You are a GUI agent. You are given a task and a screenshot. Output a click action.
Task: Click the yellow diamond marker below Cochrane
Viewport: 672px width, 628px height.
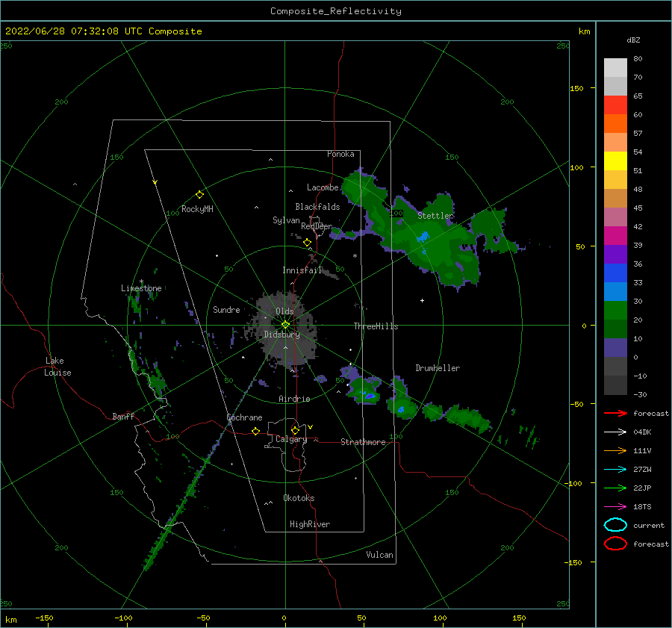255,431
